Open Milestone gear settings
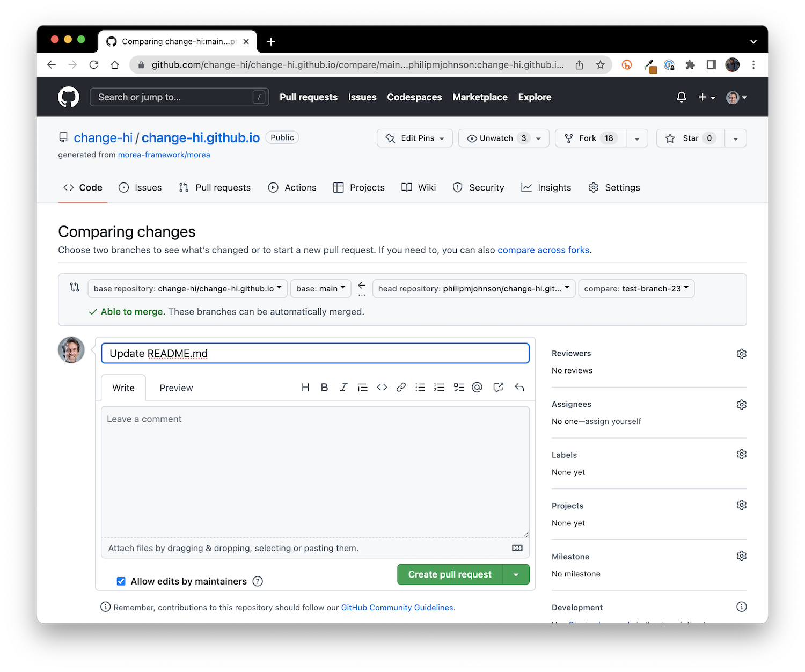The height and width of the screenshot is (672, 805). point(742,556)
